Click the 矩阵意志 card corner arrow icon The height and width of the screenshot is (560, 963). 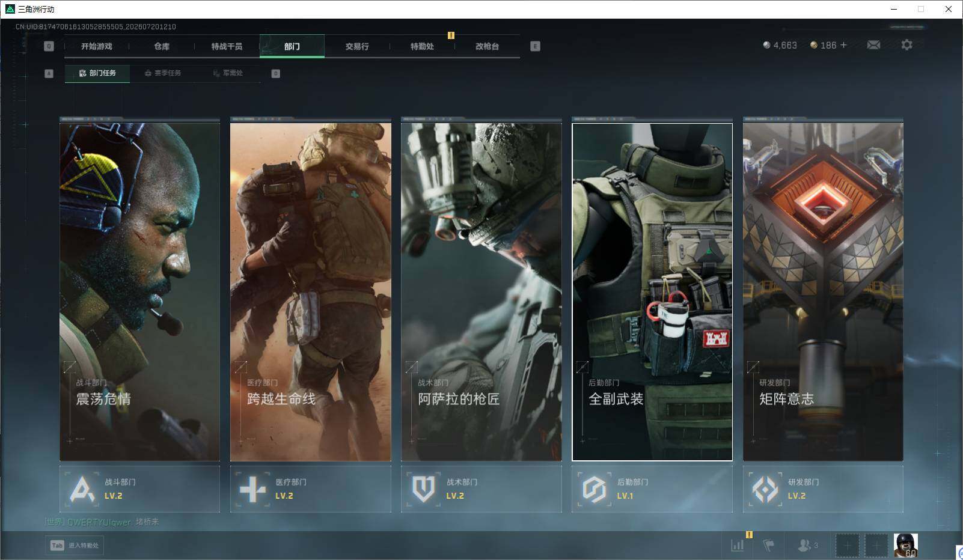click(753, 367)
